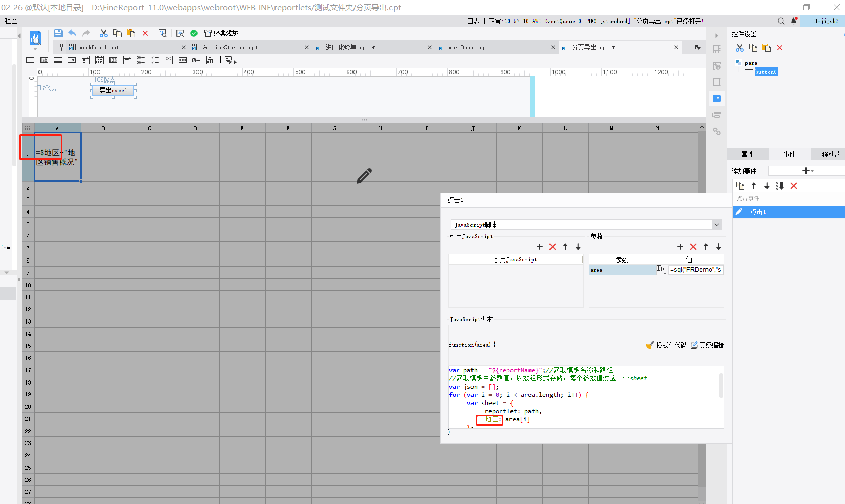This screenshot has width=845, height=504.
Task: Select cell A1 with the 地区 formula
Action: (x=57, y=157)
